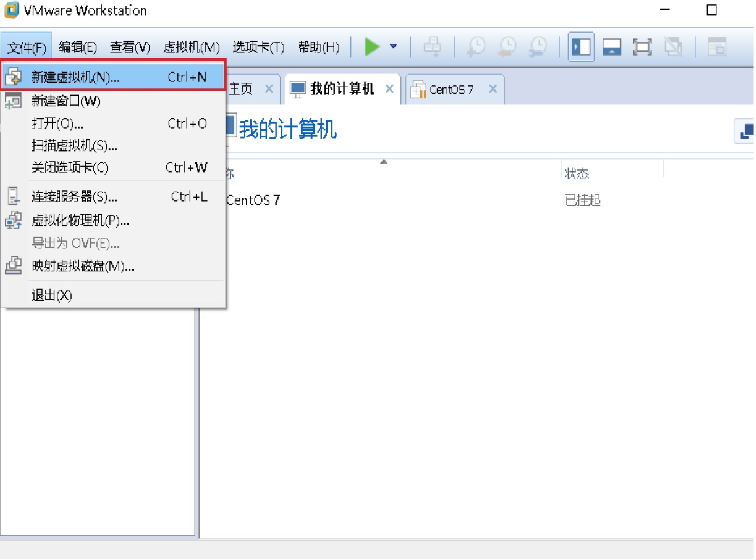Open the power options dropdown arrow
The image size is (756, 560).
pos(393,46)
